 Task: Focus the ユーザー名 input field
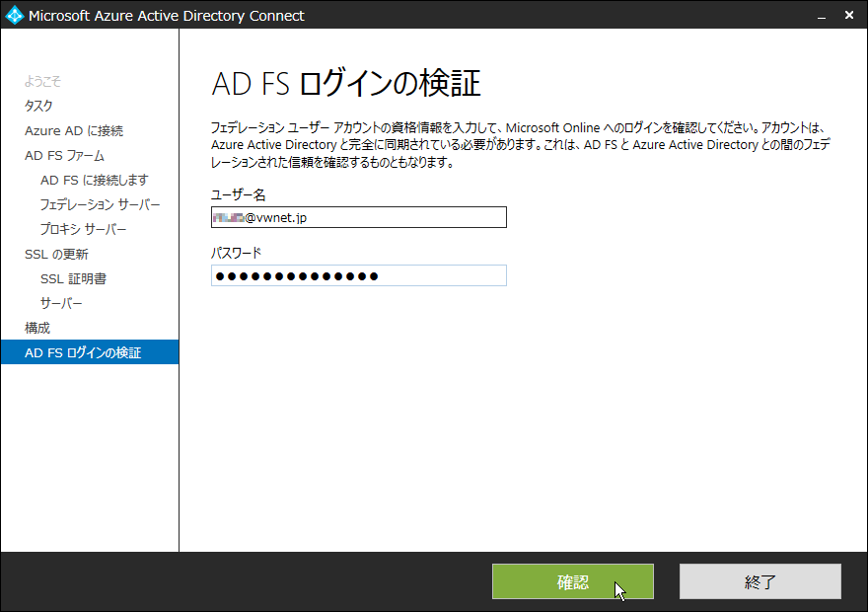[359, 217]
